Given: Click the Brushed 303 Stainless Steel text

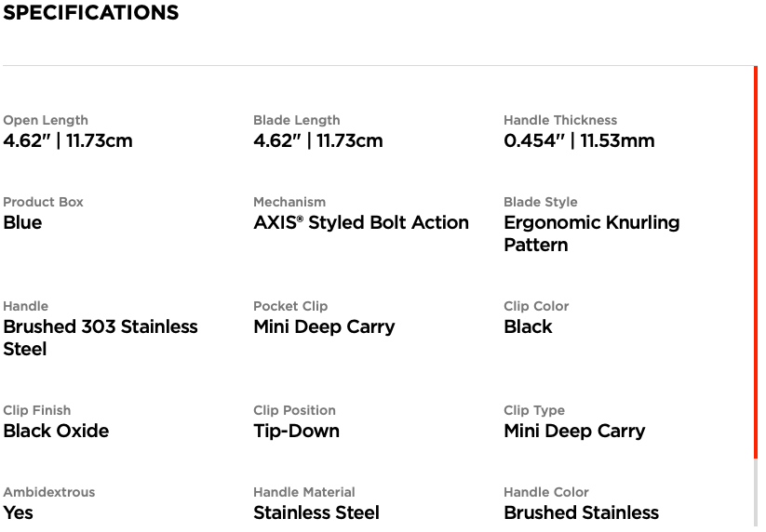Looking at the screenshot, I should pos(101,338).
